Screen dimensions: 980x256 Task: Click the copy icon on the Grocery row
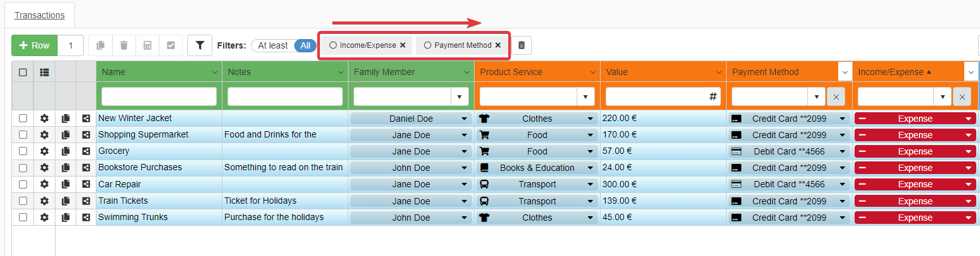(66, 151)
